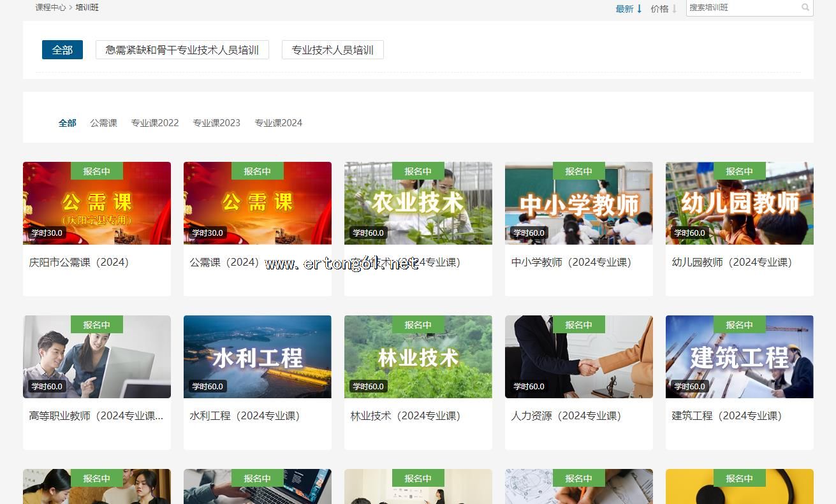Open the 中小学教师 course image

coord(578,204)
